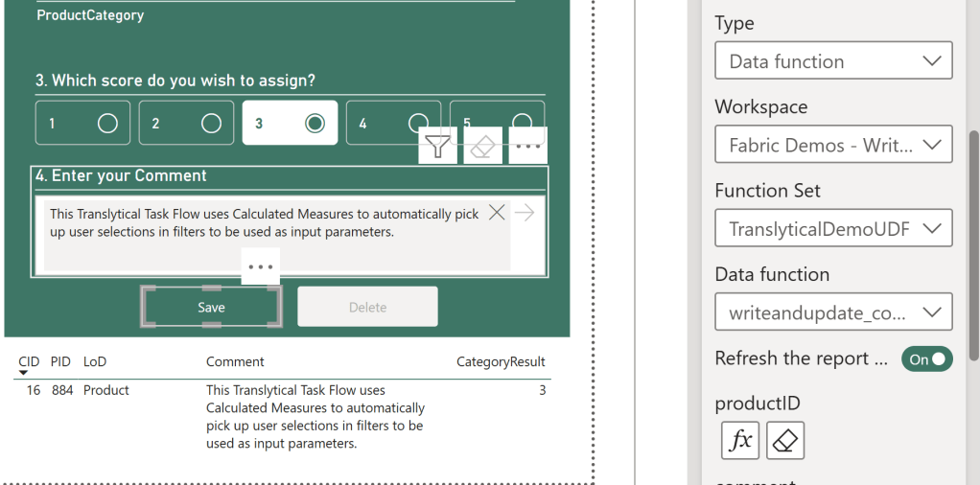Click '4. Enter your Comment' heading

121,175
